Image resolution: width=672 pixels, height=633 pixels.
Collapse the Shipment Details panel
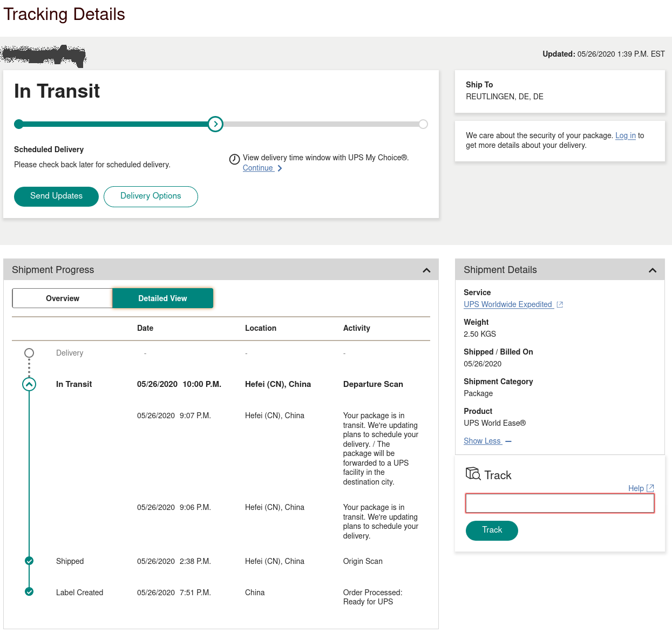click(x=653, y=269)
